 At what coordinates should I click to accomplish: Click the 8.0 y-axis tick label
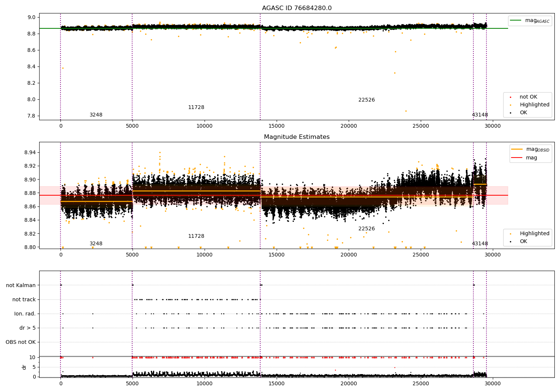tap(32, 100)
